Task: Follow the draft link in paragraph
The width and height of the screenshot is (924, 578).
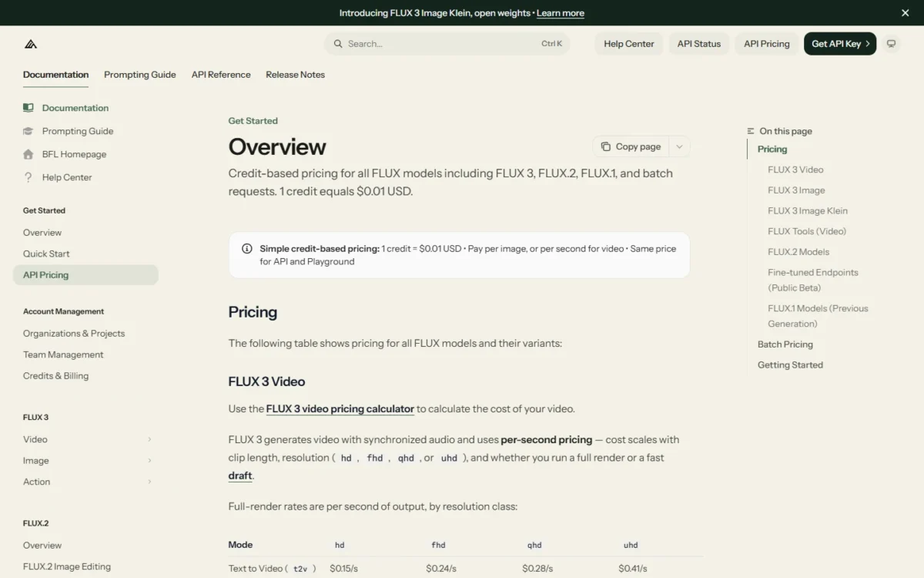Action: click(240, 476)
